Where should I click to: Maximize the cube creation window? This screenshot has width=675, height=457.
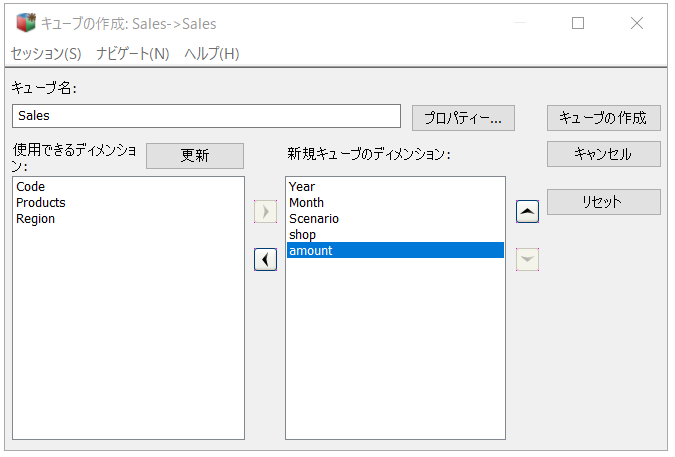[x=578, y=23]
